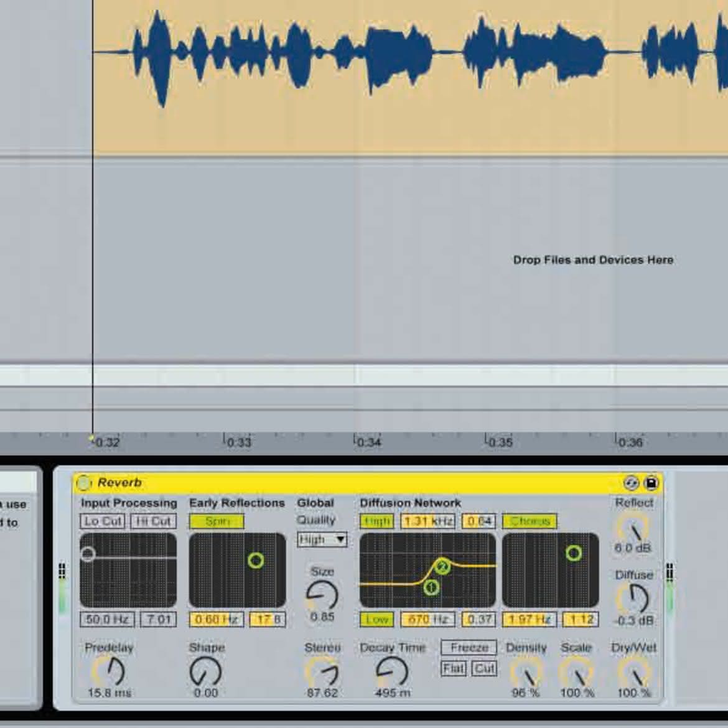Toggle the Low shelf in Diffusion Network
This screenshot has width=728, height=728.
376,619
